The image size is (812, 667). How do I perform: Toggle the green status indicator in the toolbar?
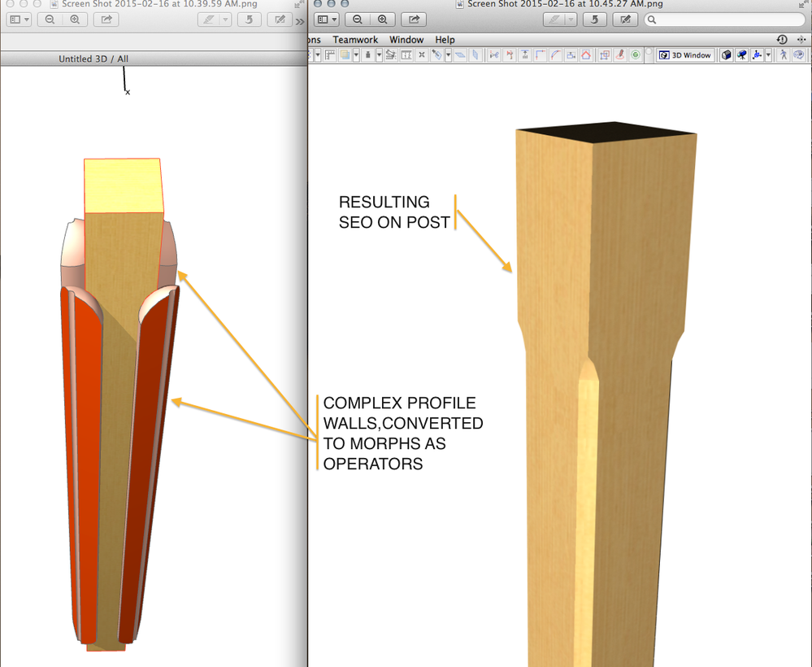pos(634,54)
